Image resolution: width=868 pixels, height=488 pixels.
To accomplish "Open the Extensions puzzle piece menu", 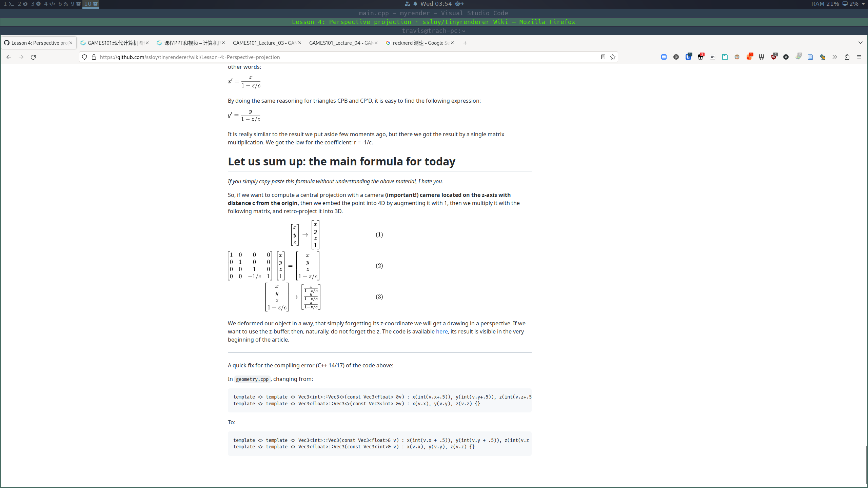I will pyautogui.click(x=847, y=57).
